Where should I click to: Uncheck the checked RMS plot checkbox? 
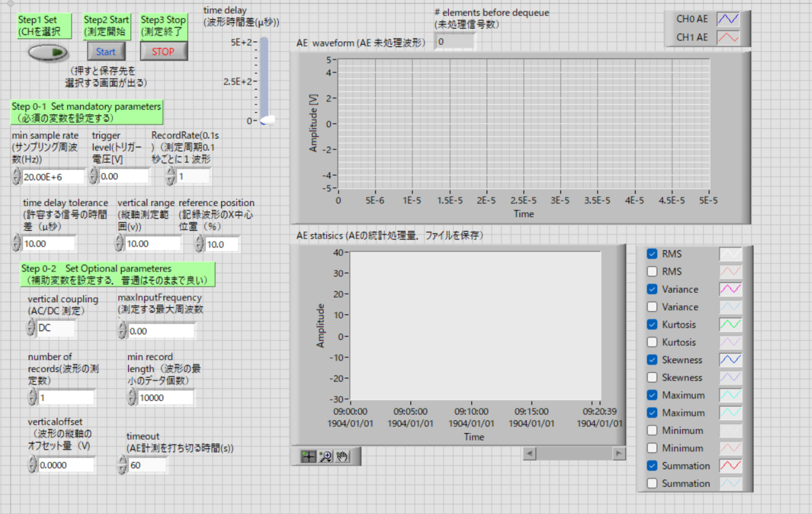652,254
